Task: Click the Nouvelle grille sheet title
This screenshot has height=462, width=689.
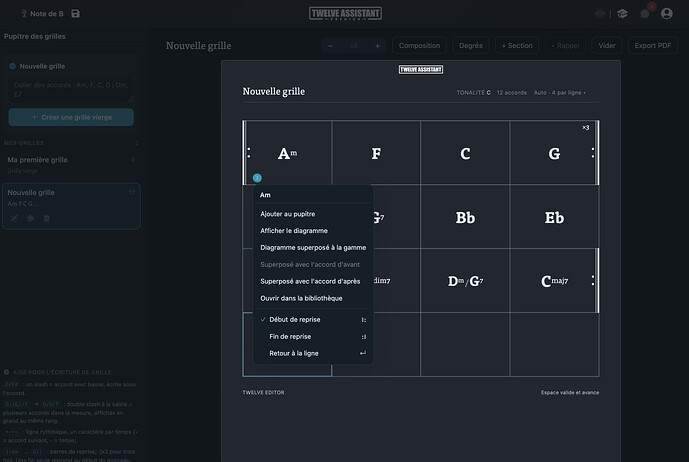Action: [273, 91]
